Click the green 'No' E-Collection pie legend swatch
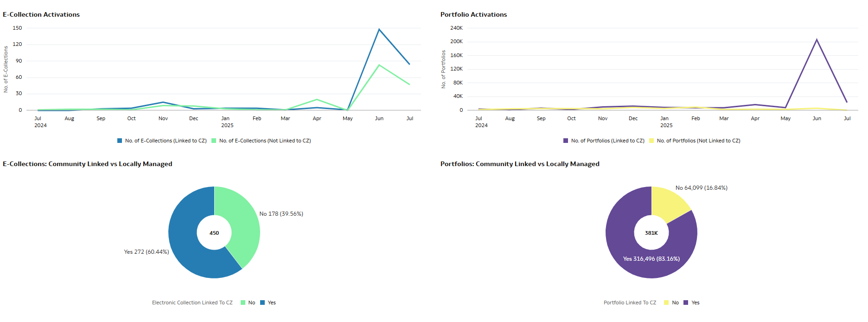 (243, 303)
